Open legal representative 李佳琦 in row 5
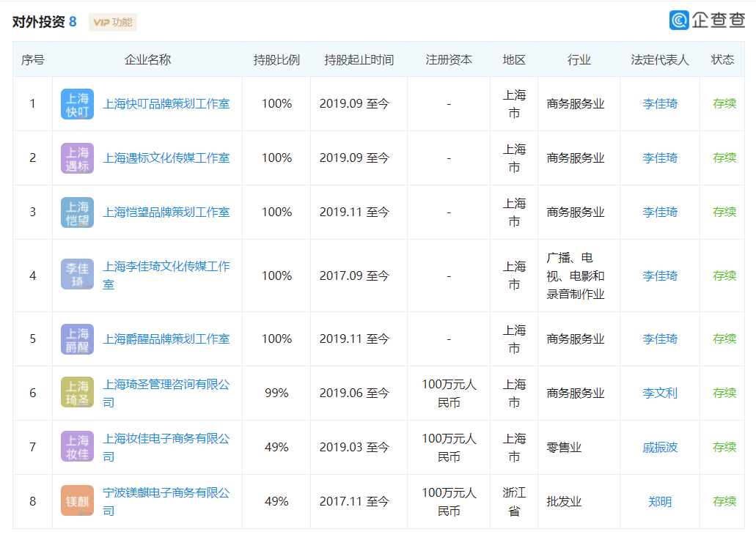Image resolution: width=756 pixels, height=540 pixels. pos(659,339)
